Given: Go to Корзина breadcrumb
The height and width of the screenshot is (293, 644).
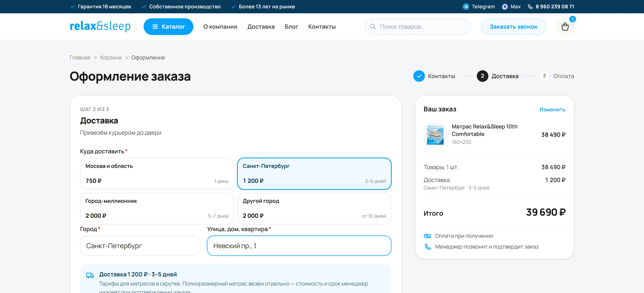Looking at the screenshot, I should 111,58.
